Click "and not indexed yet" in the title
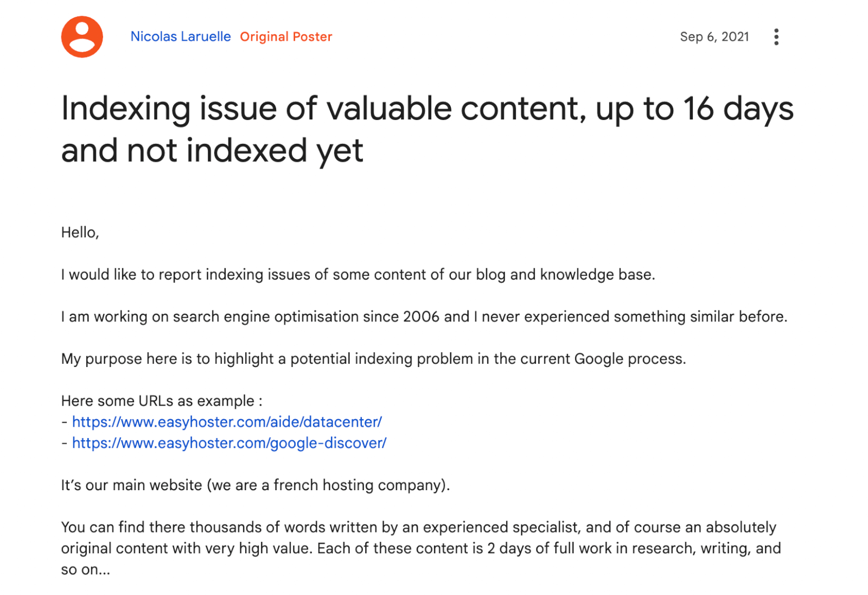 click(x=212, y=150)
